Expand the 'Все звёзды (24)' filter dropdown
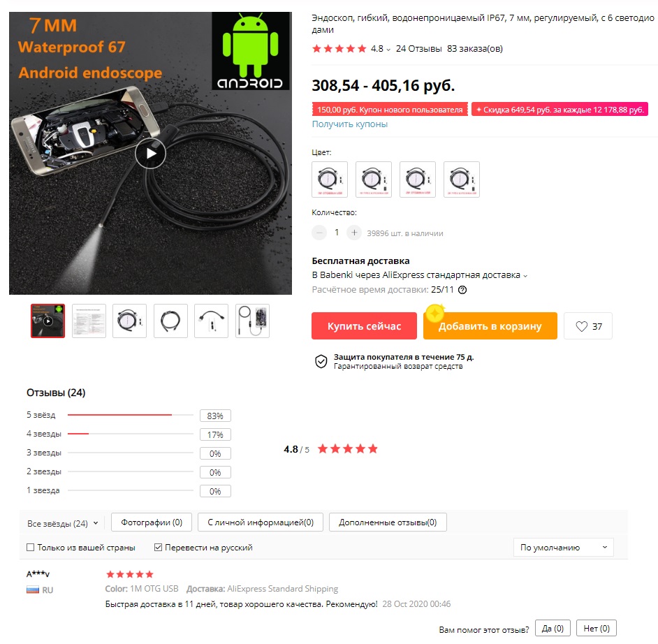 point(63,523)
